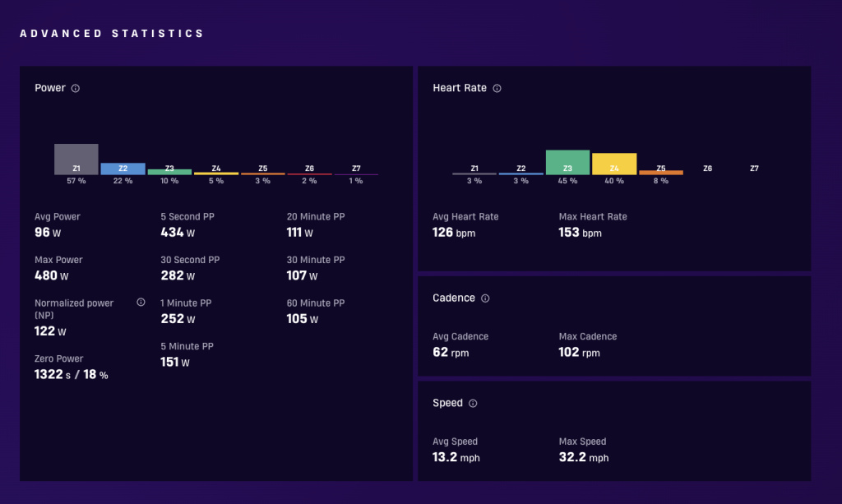Image resolution: width=842 pixels, height=504 pixels.
Task: Click the Heart Rate Z6 label
Action: [708, 169]
